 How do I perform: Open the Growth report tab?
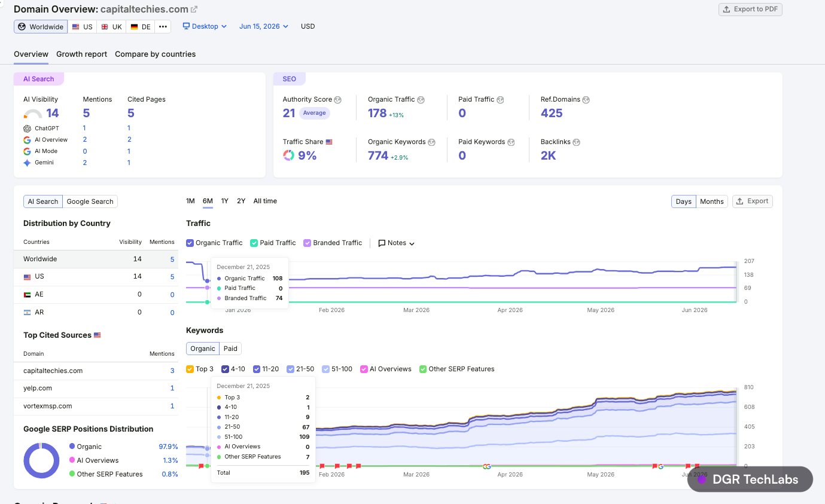[81, 54]
